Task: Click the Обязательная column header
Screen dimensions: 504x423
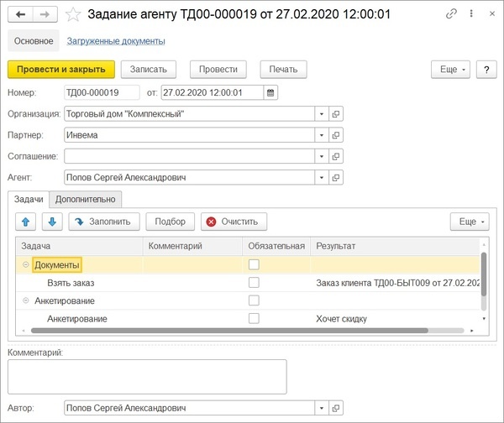Action: click(276, 247)
